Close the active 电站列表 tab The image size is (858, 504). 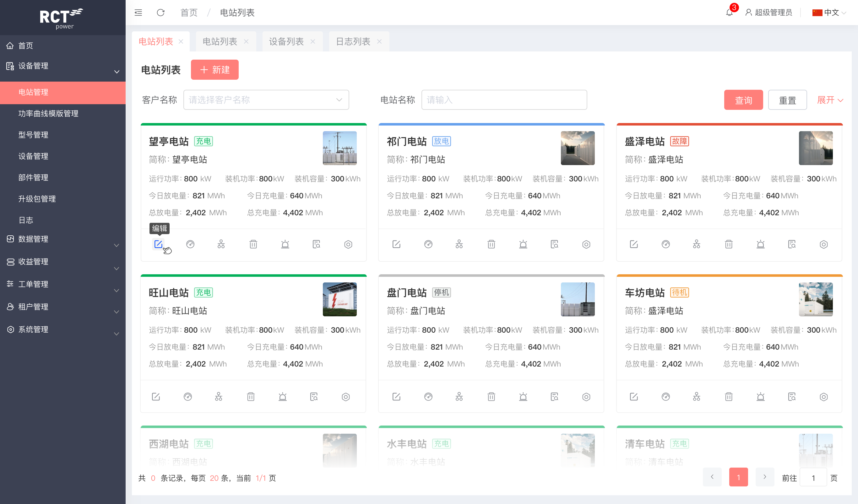181,41
